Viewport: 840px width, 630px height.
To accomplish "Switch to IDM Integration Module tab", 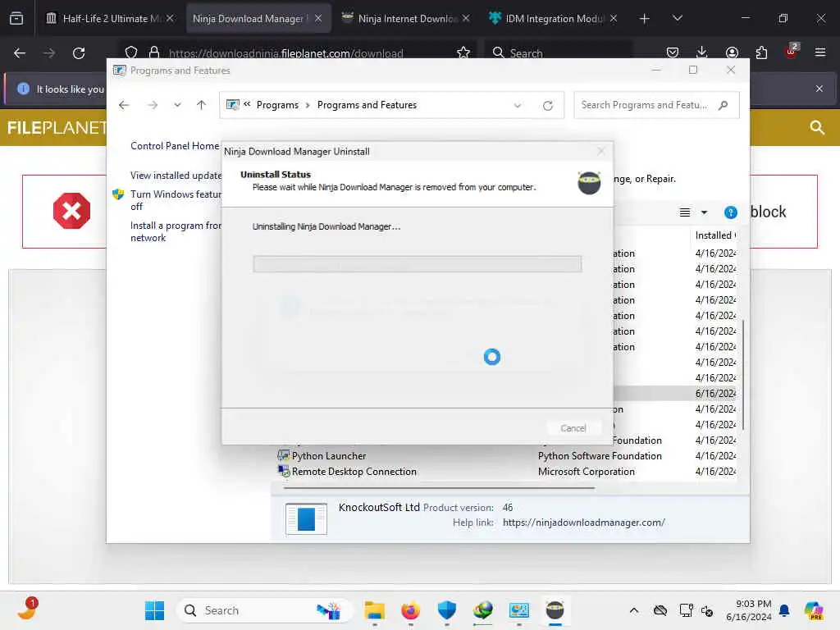I will [553, 19].
